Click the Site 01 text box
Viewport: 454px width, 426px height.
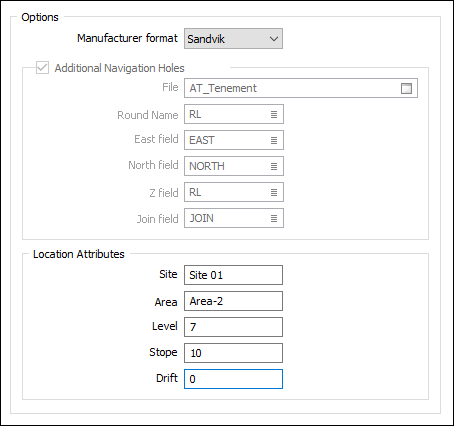[x=233, y=275]
